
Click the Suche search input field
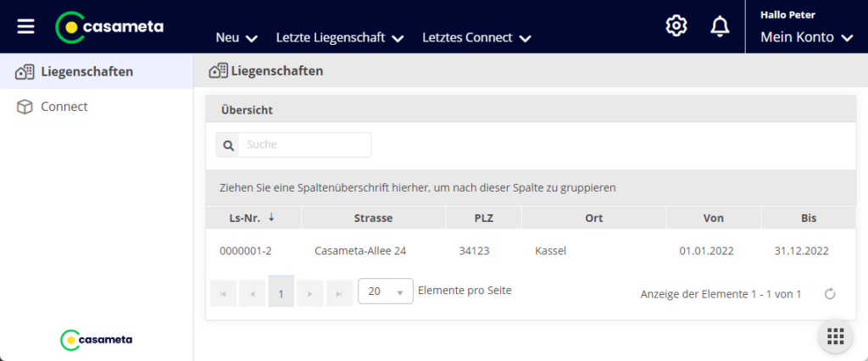pos(304,145)
